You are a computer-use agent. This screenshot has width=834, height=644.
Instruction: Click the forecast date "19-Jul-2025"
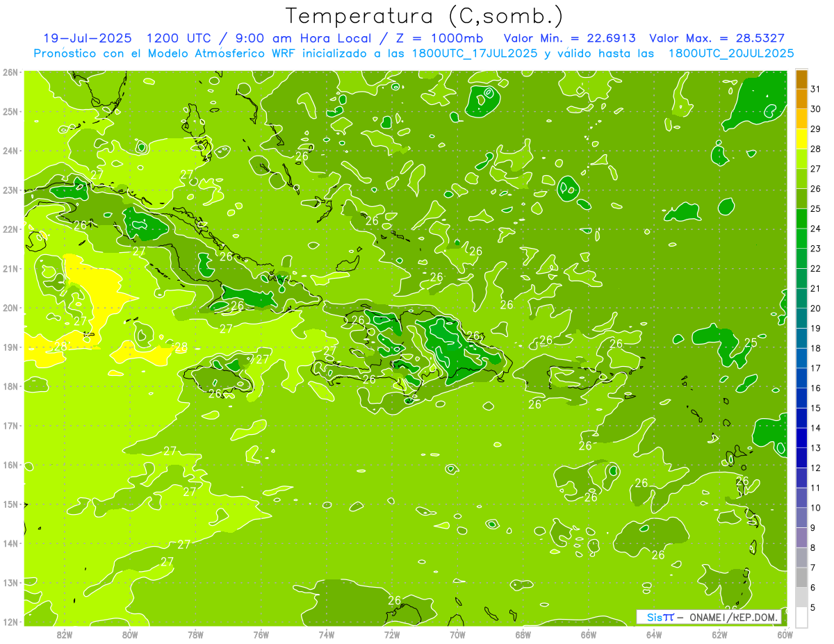86,38
